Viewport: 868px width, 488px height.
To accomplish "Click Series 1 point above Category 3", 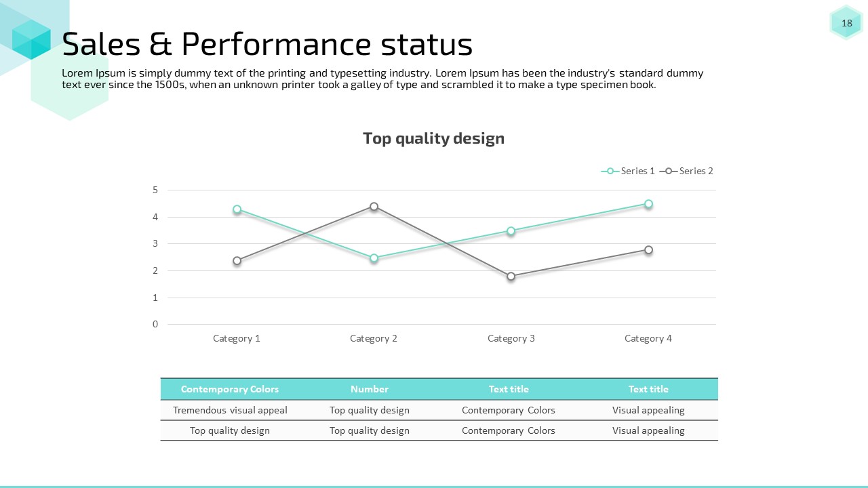I will 511,231.
